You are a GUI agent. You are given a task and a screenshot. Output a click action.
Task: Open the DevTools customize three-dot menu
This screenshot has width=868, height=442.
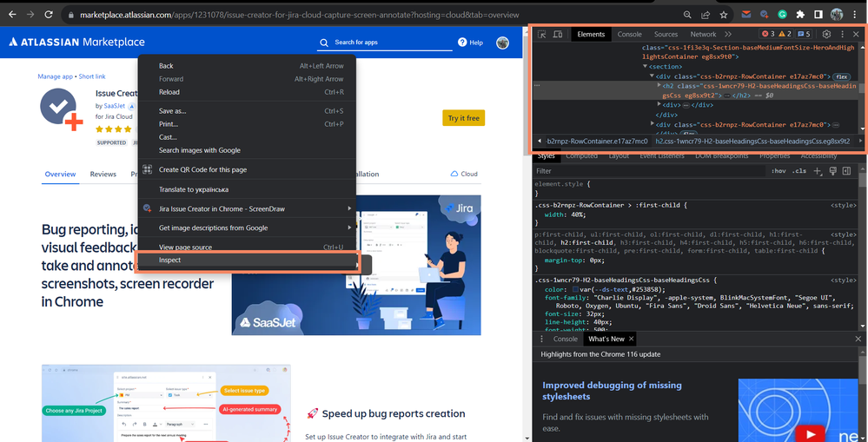842,34
